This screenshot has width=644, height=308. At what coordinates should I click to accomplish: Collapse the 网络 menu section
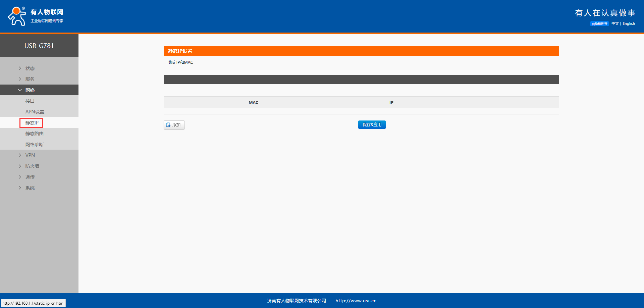tap(30, 90)
